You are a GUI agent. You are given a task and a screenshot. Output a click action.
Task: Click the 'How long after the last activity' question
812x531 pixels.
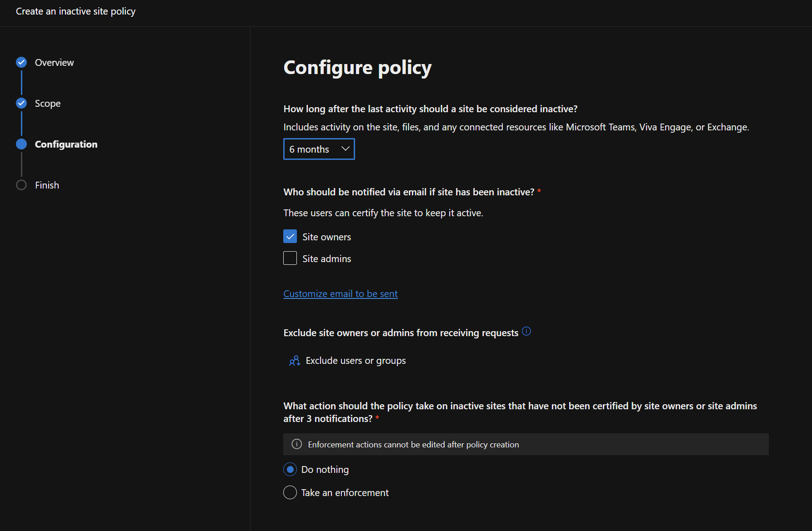coord(431,109)
